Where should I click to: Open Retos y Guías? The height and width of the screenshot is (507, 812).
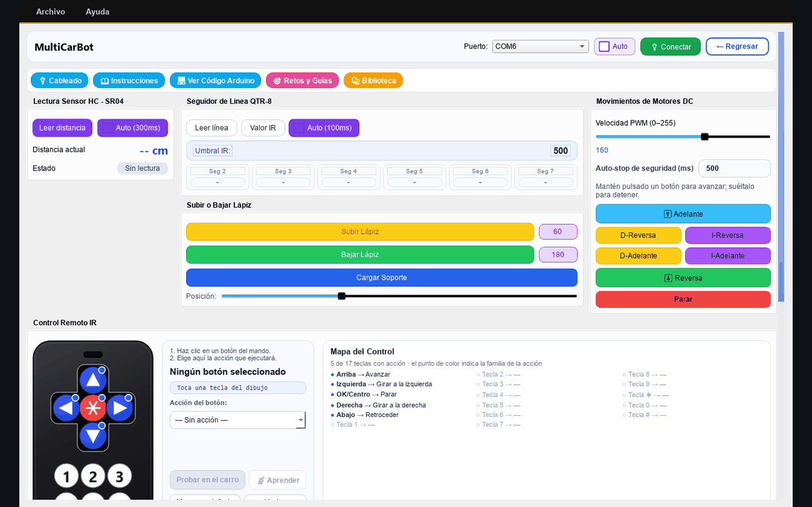(303, 81)
